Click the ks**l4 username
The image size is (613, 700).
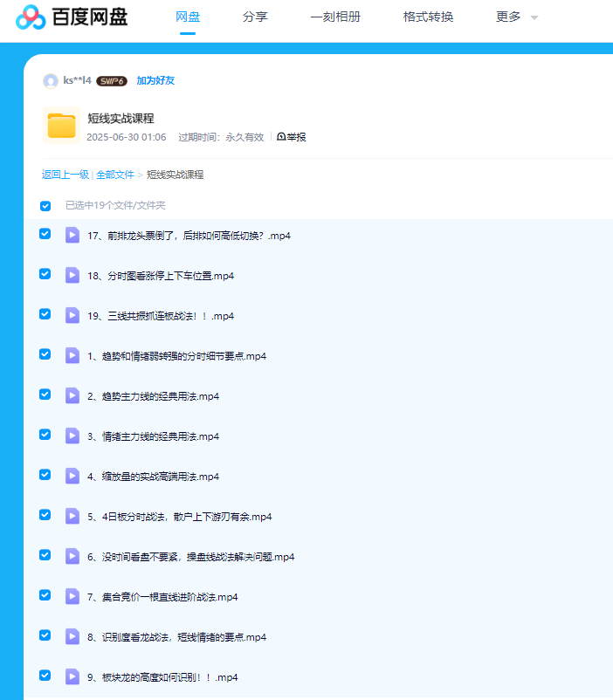click(x=78, y=80)
